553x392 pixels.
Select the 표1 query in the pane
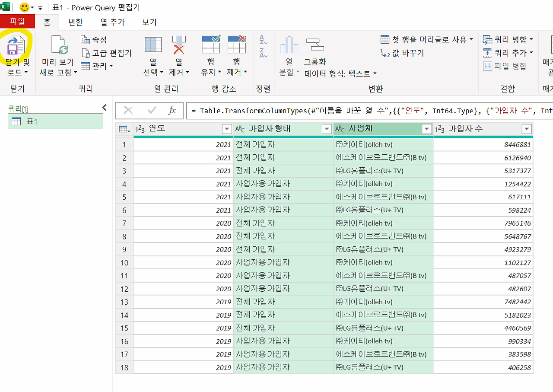[x=56, y=121]
